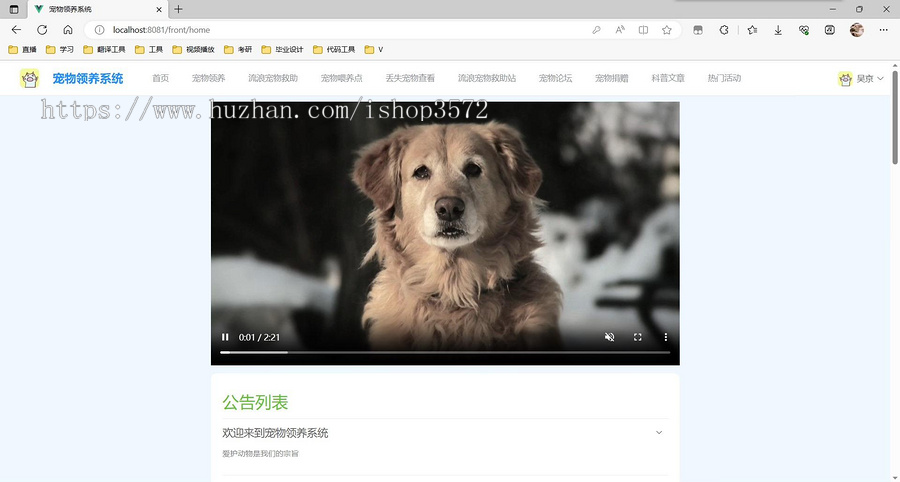
Task: Open the browser profile avatar
Action: (857, 30)
